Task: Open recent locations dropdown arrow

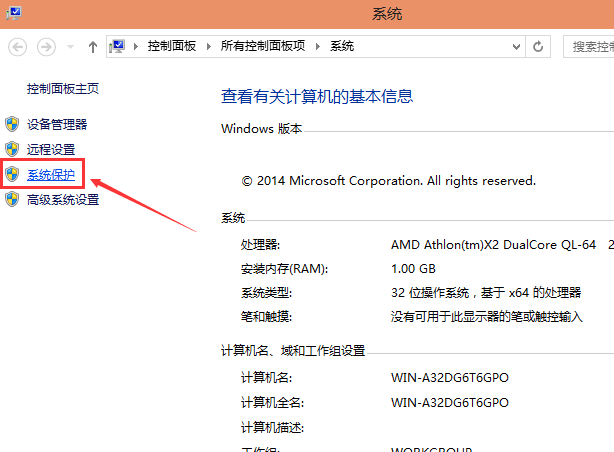Action: click(70, 47)
